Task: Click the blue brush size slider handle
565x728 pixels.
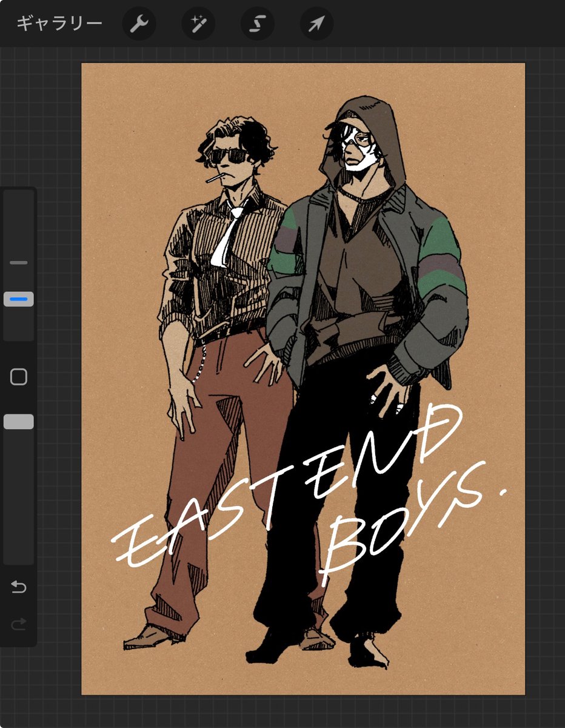Action: (x=19, y=299)
